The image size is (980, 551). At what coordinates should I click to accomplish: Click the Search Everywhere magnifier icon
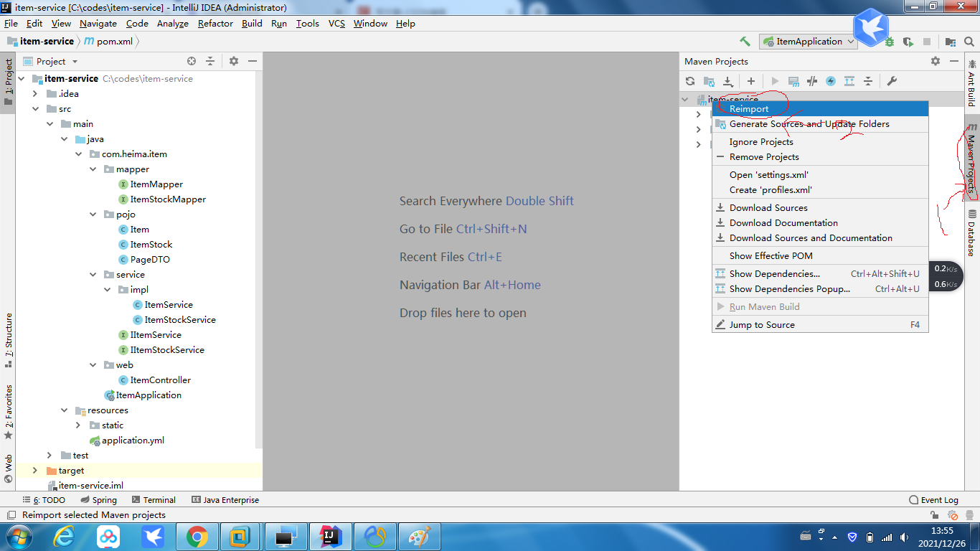coord(969,42)
